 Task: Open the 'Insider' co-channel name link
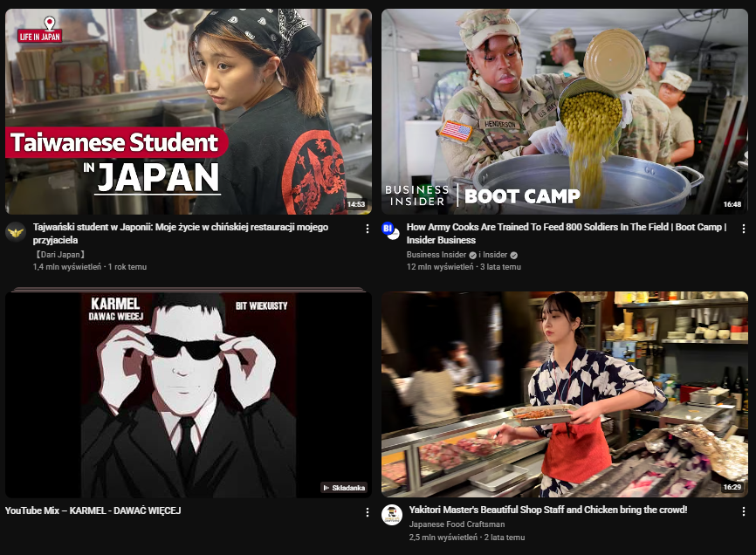point(495,255)
